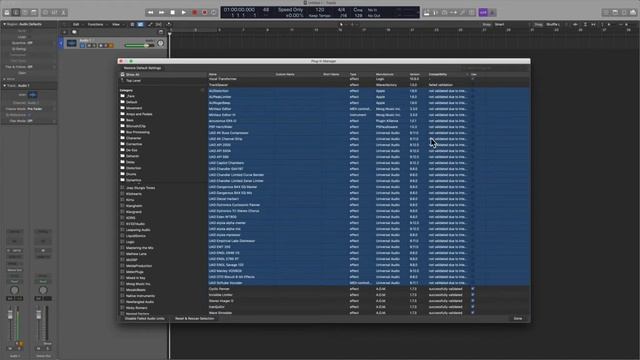Click the Plug-in Manager search field
The width and height of the screenshot is (640, 360).
pyautogui.click(x=494, y=68)
